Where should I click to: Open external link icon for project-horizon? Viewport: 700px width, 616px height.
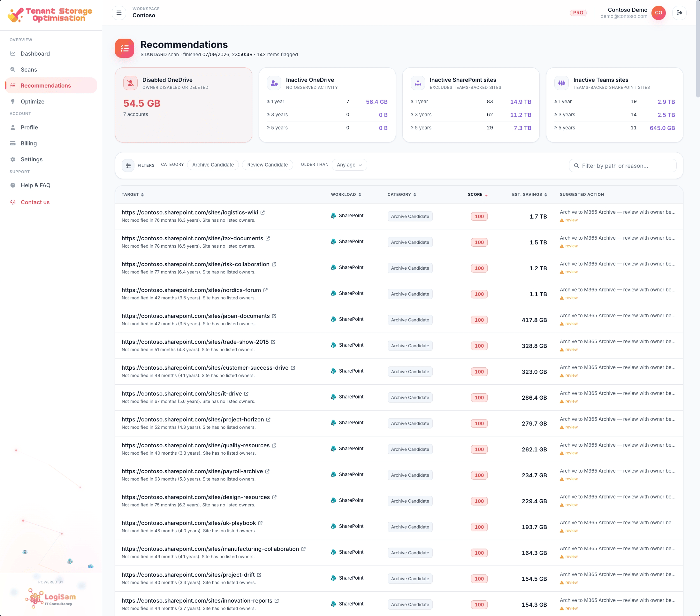[x=269, y=419]
